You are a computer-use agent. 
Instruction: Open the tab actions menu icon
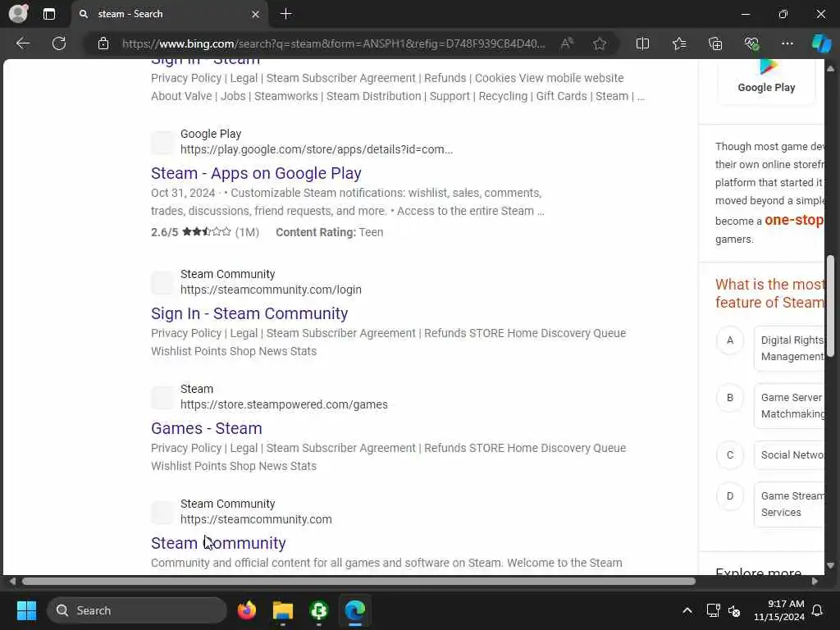48,14
